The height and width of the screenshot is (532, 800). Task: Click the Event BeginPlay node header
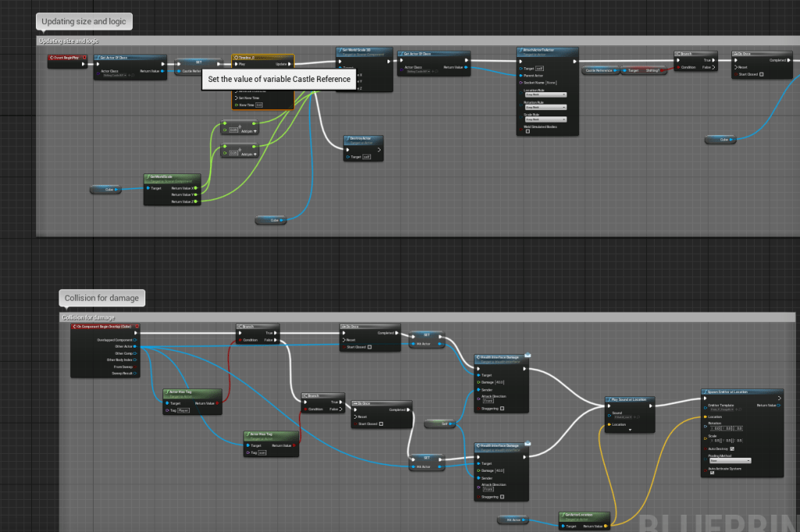pyautogui.click(x=66, y=58)
